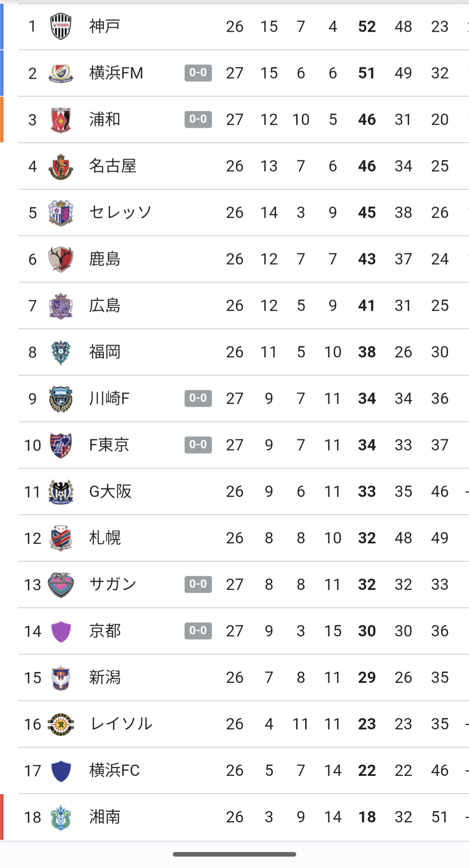The width and height of the screenshot is (469, 868).
Task: Open the 0-0 live score for サガン
Action: [x=198, y=584]
